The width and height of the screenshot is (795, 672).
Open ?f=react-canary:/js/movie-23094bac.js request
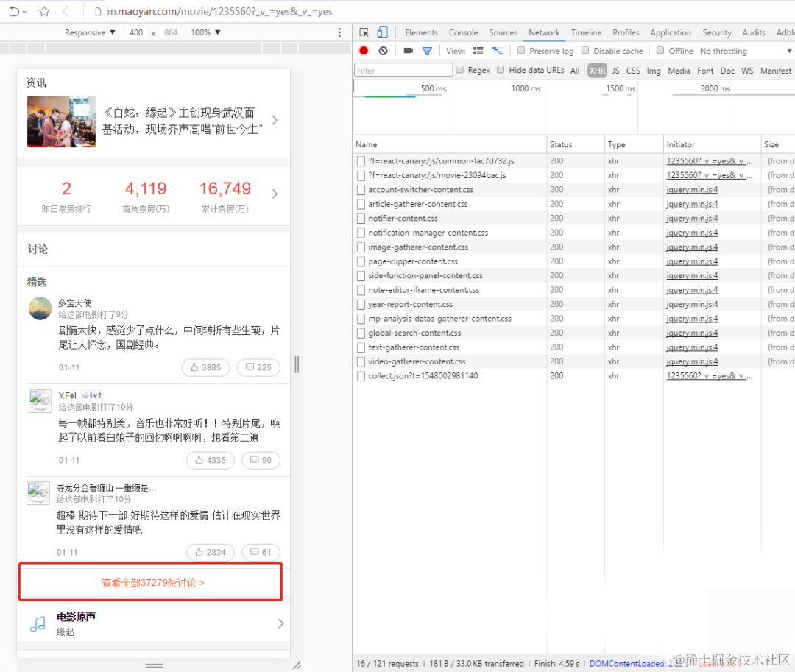pyautogui.click(x=437, y=175)
